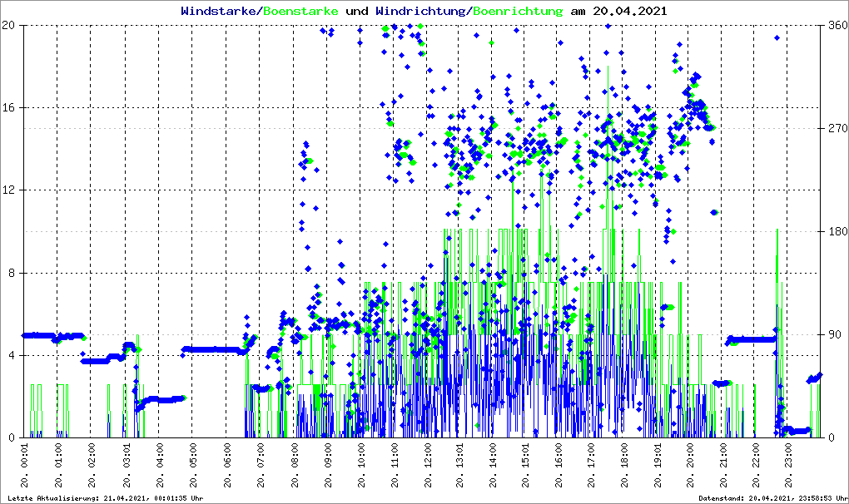The height and width of the screenshot is (504, 849).
Task: Click left axis value 4
Action: (11, 355)
